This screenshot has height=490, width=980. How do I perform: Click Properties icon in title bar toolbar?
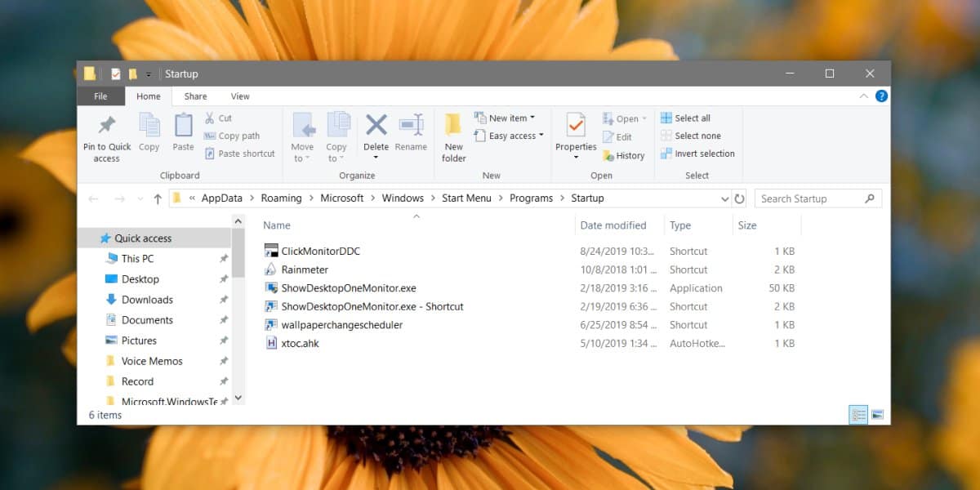pyautogui.click(x=116, y=73)
